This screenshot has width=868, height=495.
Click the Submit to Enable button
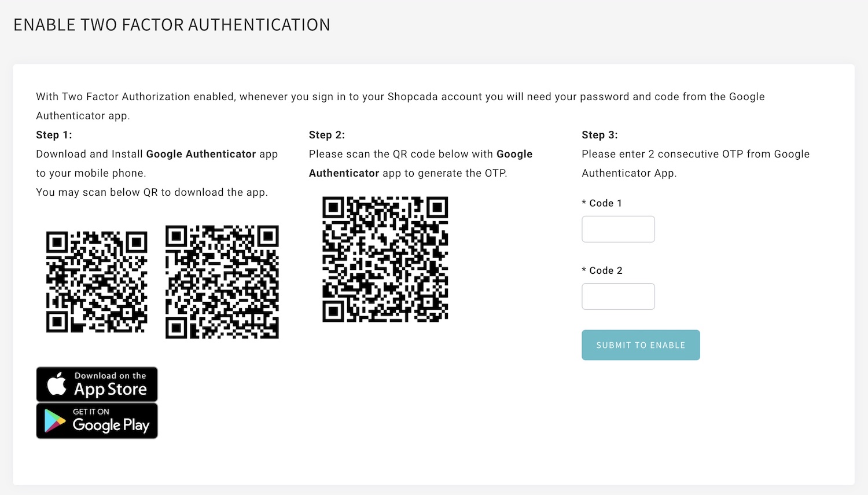click(x=641, y=345)
